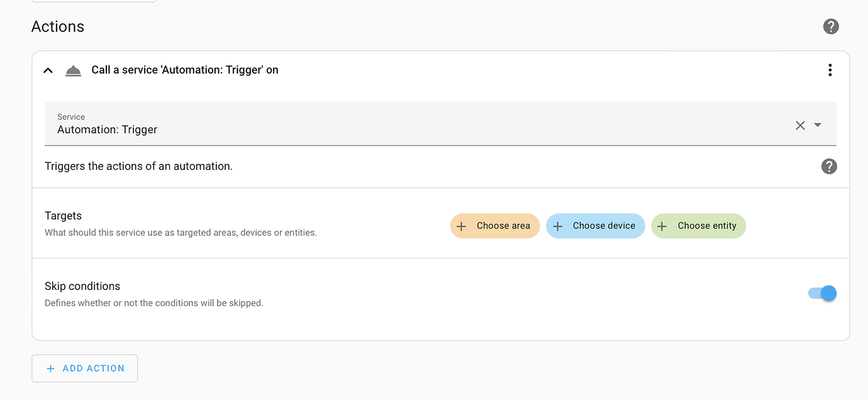Show help for the Automation: Trigger service
This screenshot has height=400, width=868.
[829, 167]
